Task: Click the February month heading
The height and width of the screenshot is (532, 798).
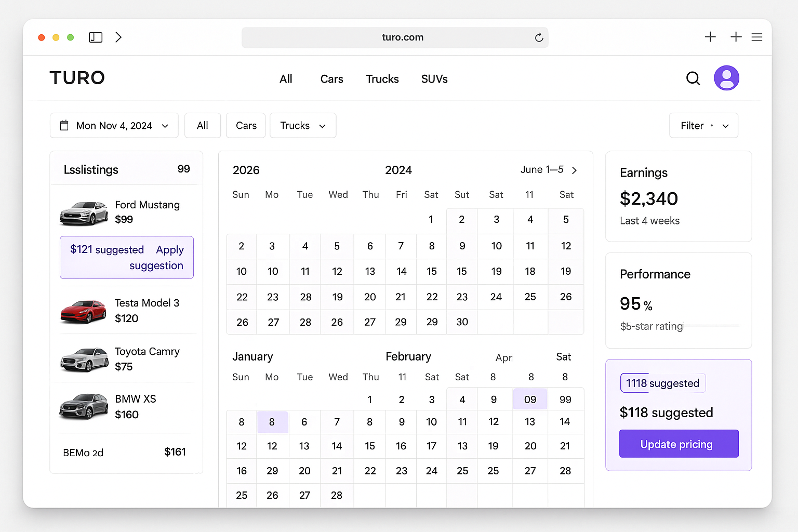Action: [x=408, y=356]
